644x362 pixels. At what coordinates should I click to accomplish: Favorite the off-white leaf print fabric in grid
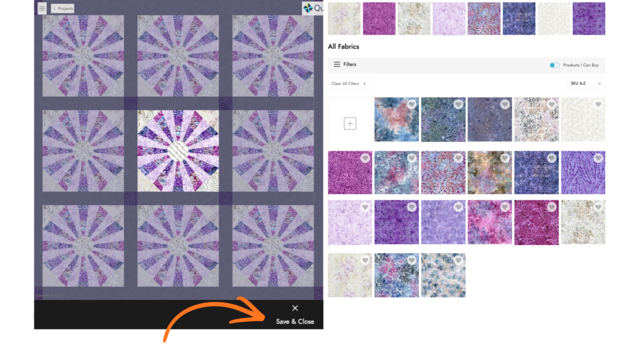tap(598, 105)
